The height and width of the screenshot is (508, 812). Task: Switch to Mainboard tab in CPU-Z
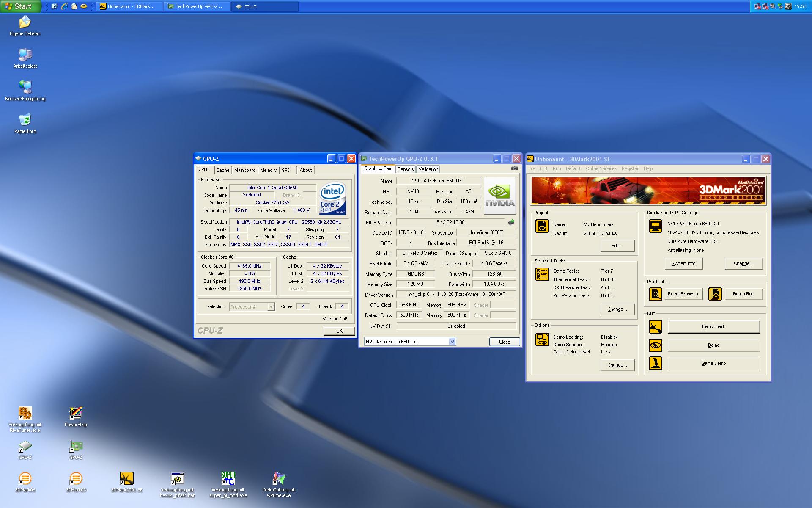[245, 170]
